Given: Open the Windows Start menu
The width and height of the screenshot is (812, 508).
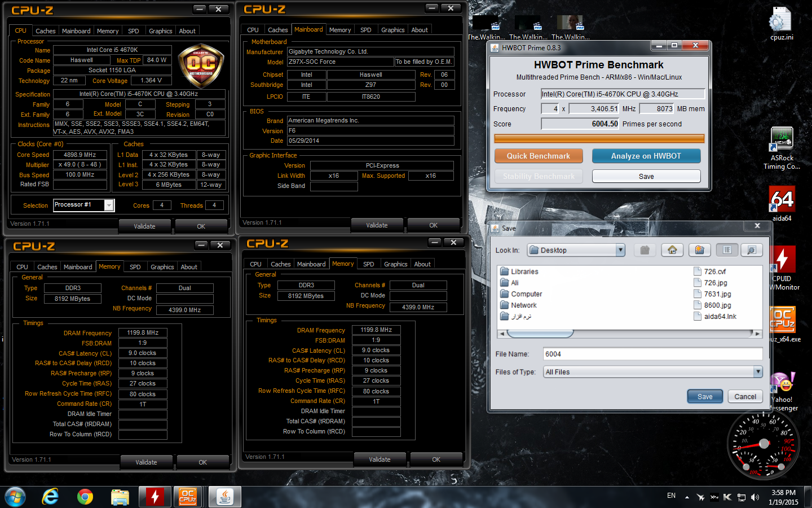Looking at the screenshot, I should pyautogui.click(x=15, y=497).
